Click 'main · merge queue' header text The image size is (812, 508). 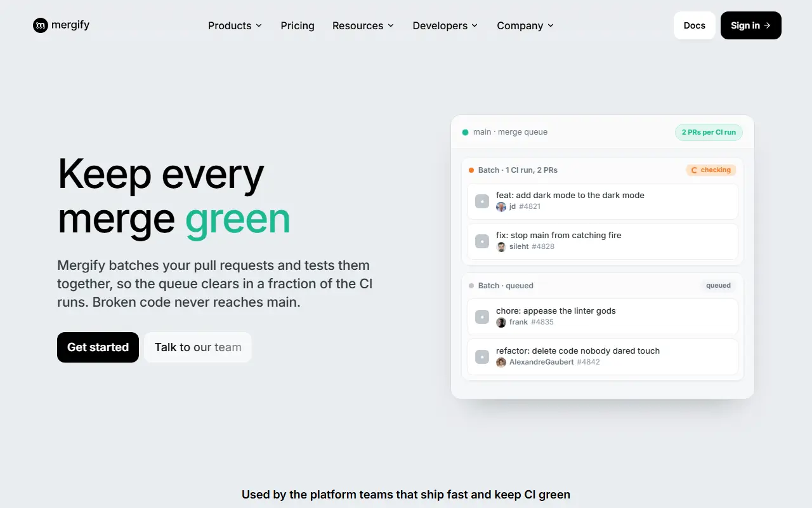point(510,132)
